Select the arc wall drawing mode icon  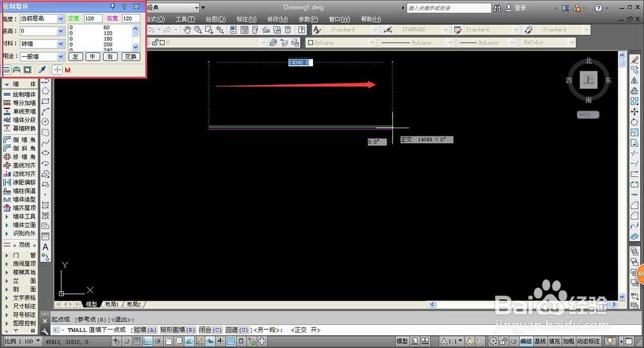click(17, 70)
